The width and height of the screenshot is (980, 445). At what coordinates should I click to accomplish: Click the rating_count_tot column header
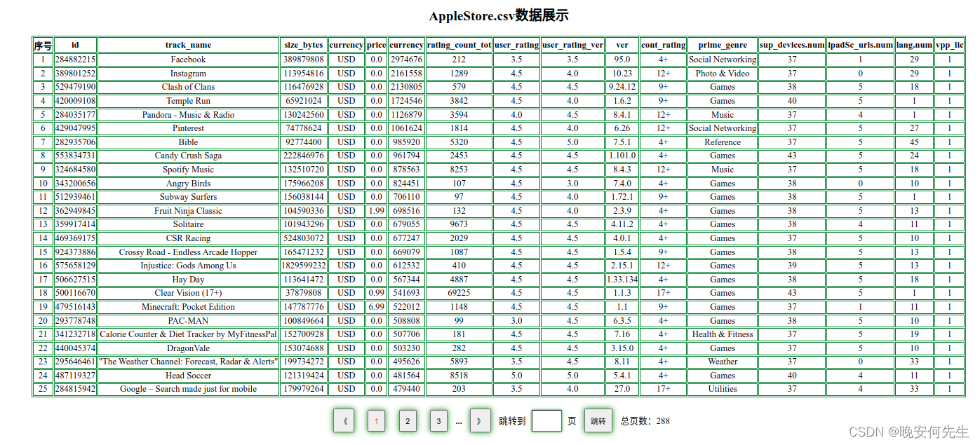pos(459,46)
